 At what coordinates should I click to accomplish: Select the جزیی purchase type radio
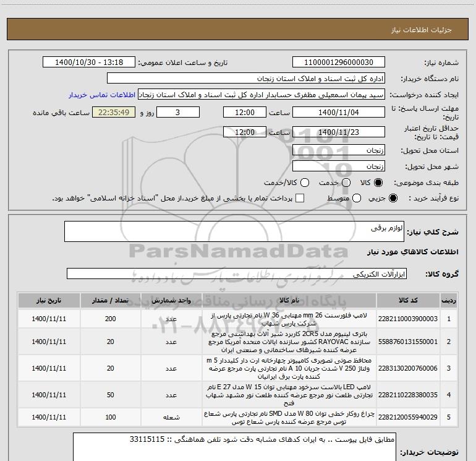[393, 198]
